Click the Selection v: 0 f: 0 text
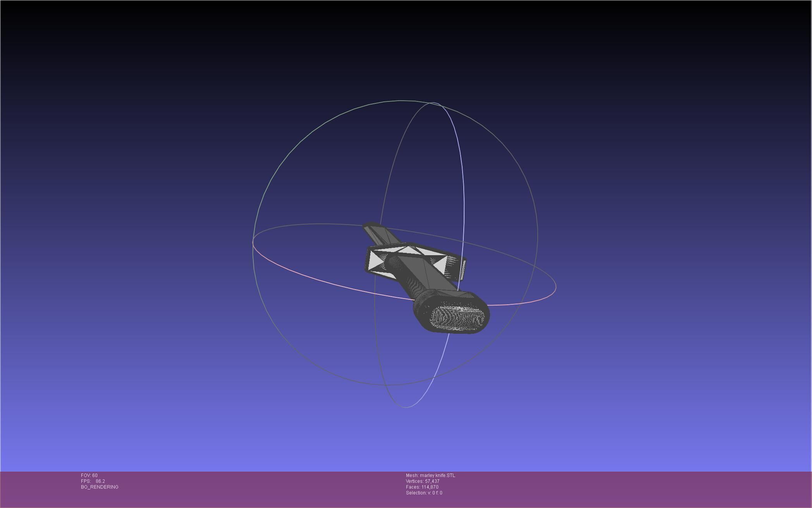 (x=424, y=493)
